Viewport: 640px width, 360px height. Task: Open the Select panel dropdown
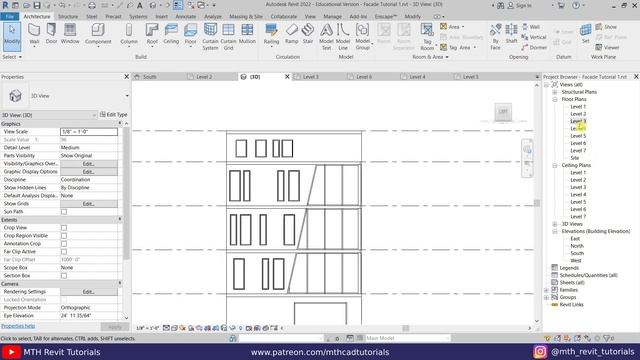(12, 57)
